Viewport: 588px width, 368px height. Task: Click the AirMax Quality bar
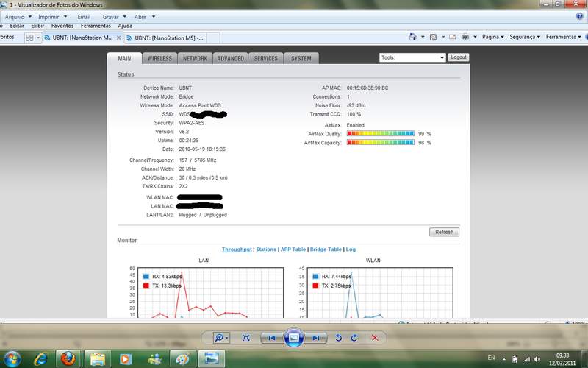point(380,134)
